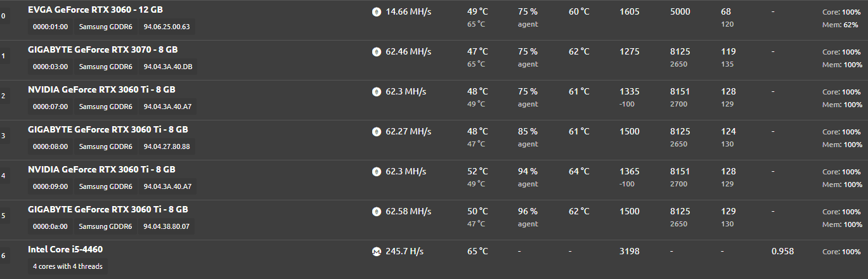Image resolution: width=868 pixels, height=279 pixels.
Task: Click the 96 % fan speed value
Action: (x=528, y=211)
